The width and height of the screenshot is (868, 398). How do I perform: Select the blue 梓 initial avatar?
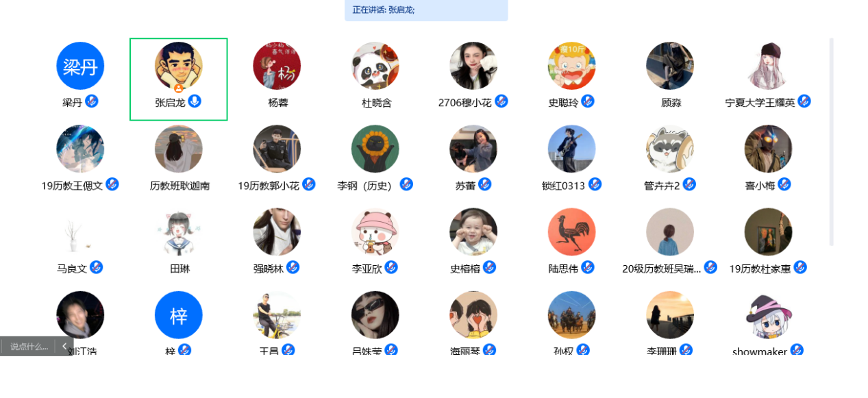(179, 315)
